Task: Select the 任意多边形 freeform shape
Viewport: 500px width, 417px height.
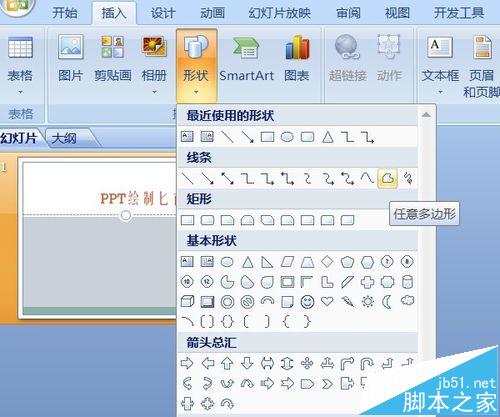Action: point(387,178)
